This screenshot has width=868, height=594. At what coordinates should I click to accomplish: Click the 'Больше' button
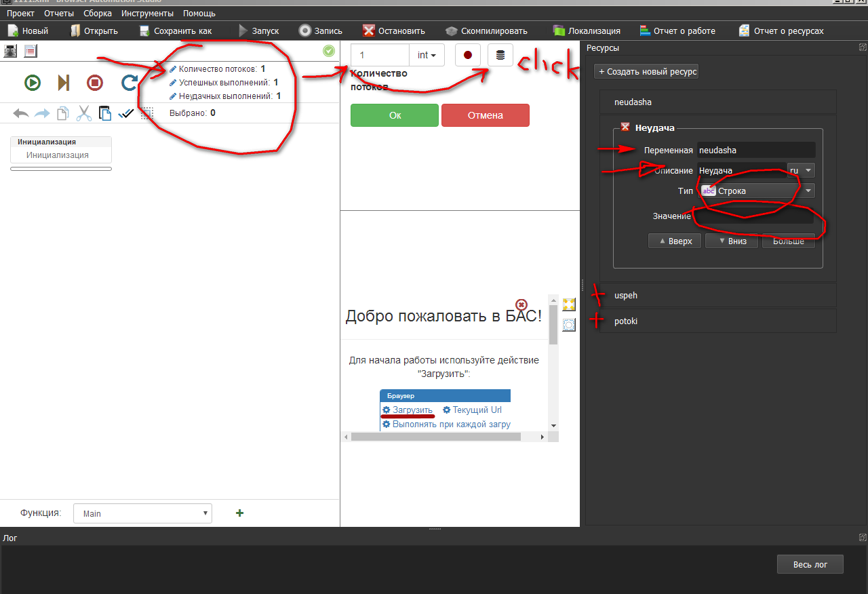point(789,241)
